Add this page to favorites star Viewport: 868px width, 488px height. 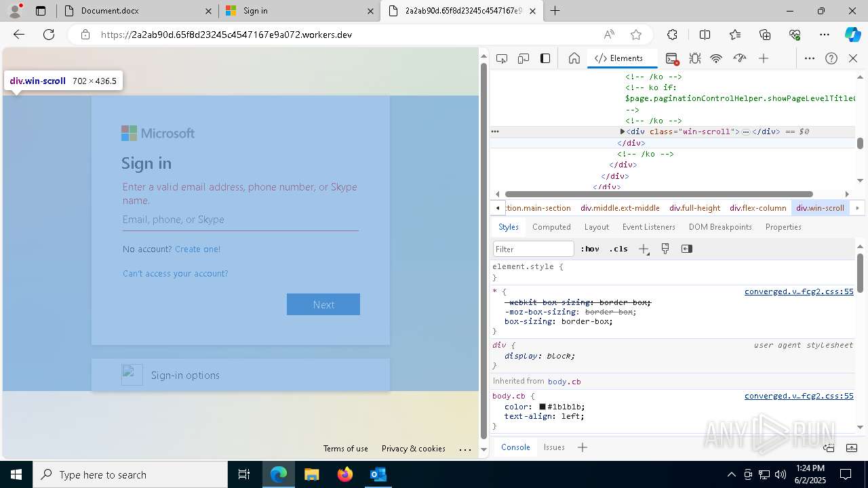636,35
